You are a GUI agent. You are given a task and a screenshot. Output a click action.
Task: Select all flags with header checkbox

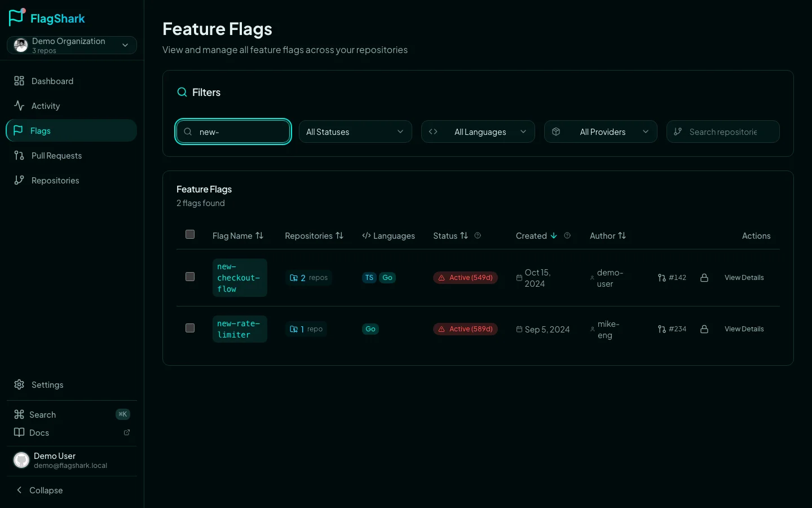coord(190,234)
